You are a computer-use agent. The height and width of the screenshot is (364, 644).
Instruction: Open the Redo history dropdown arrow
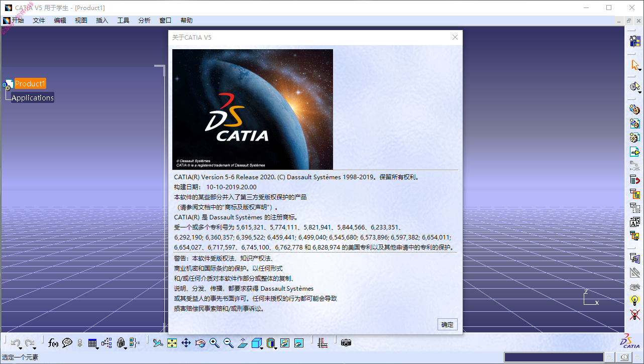(35, 348)
